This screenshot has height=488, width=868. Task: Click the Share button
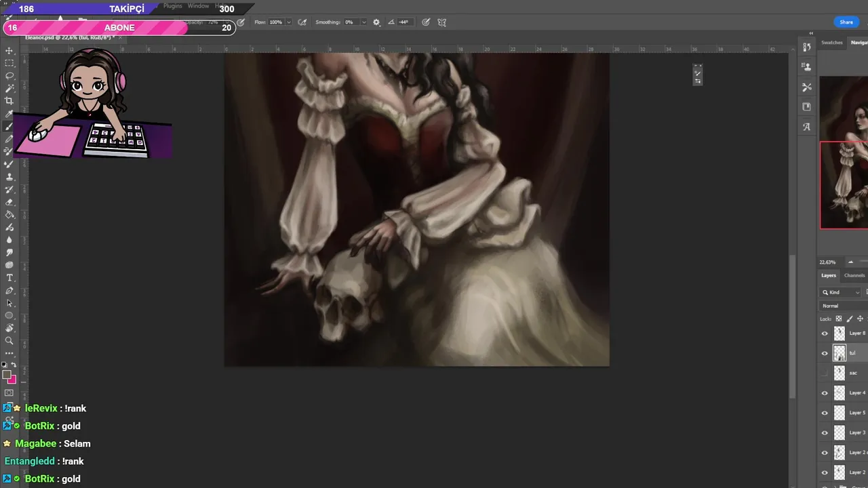click(x=846, y=22)
